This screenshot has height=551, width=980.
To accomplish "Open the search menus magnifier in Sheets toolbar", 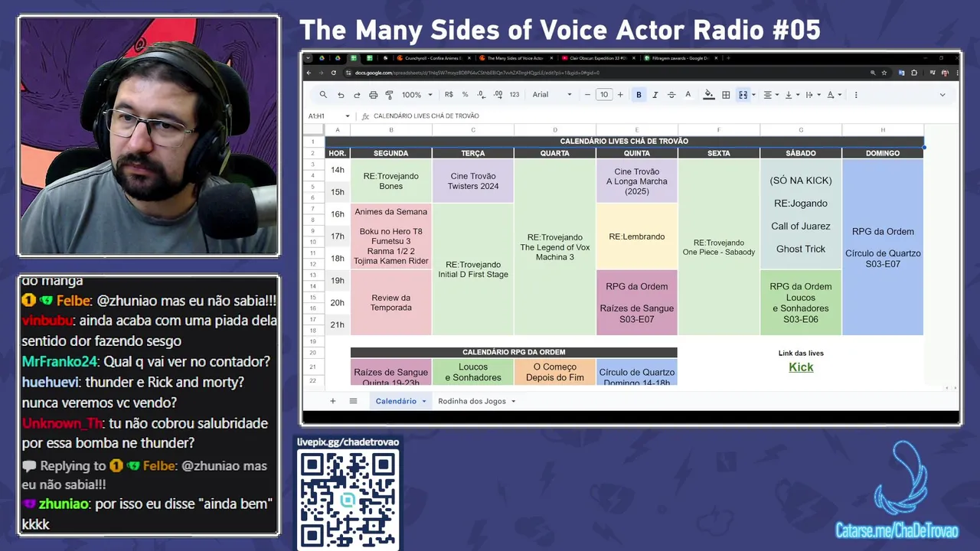I will coord(323,95).
